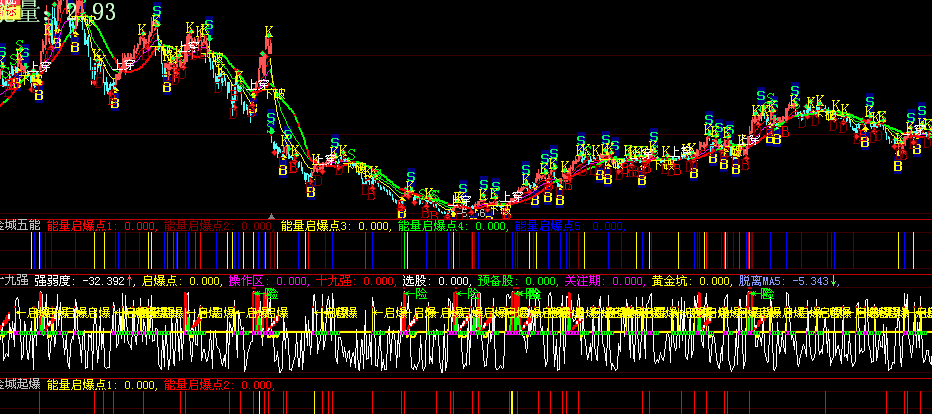Click the white 能量启爆点3: 0.000 label

pos(335,226)
